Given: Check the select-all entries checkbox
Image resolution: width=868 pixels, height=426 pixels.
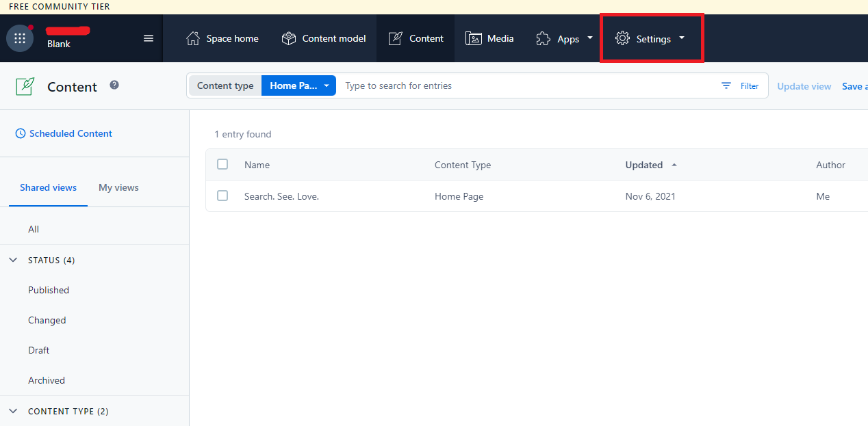Looking at the screenshot, I should click(222, 164).
